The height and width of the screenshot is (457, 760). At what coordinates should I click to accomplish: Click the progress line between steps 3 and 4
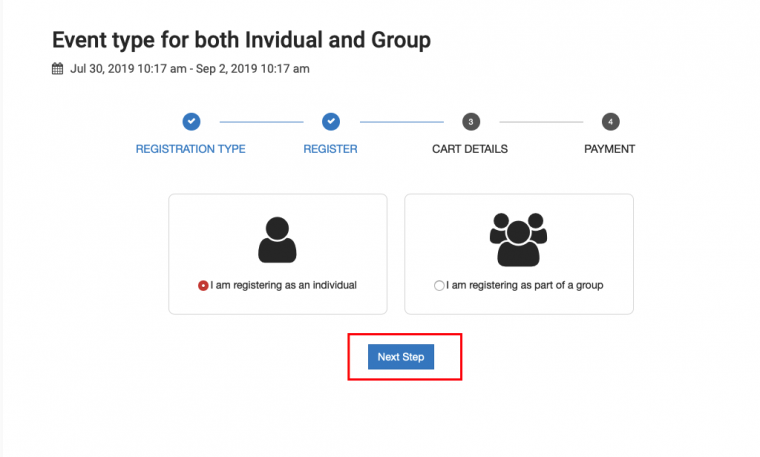coord(540,122)
